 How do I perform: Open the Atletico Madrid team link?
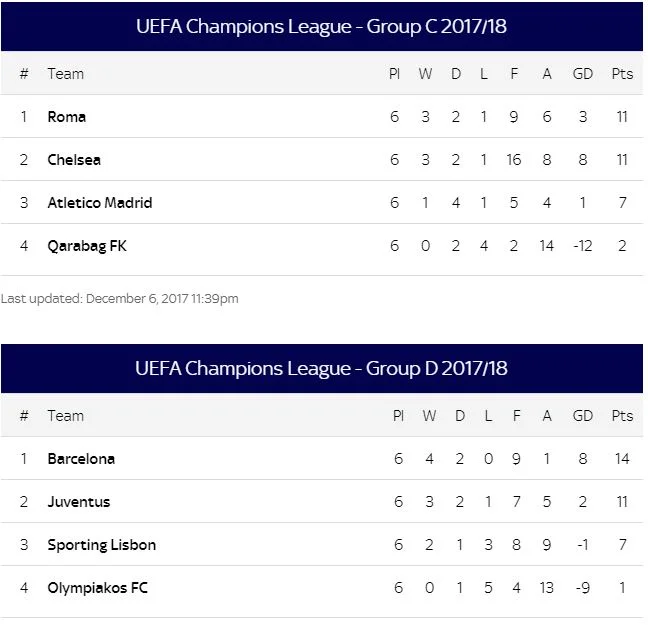coord(100,203)
